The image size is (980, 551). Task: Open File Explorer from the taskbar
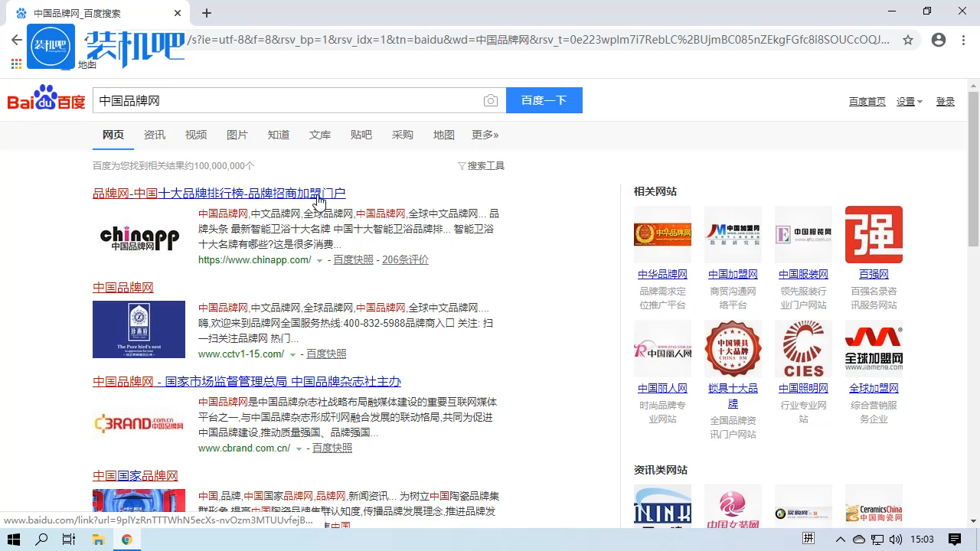click(x=99, y=539)
